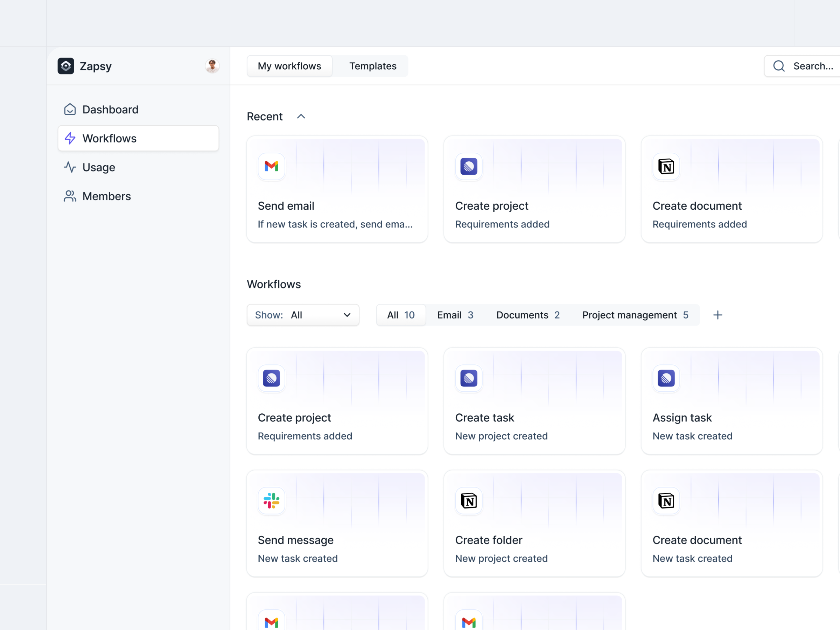840x630 pixels.
Task: Click the Workflows lightning icon
Action: [70, 138]
